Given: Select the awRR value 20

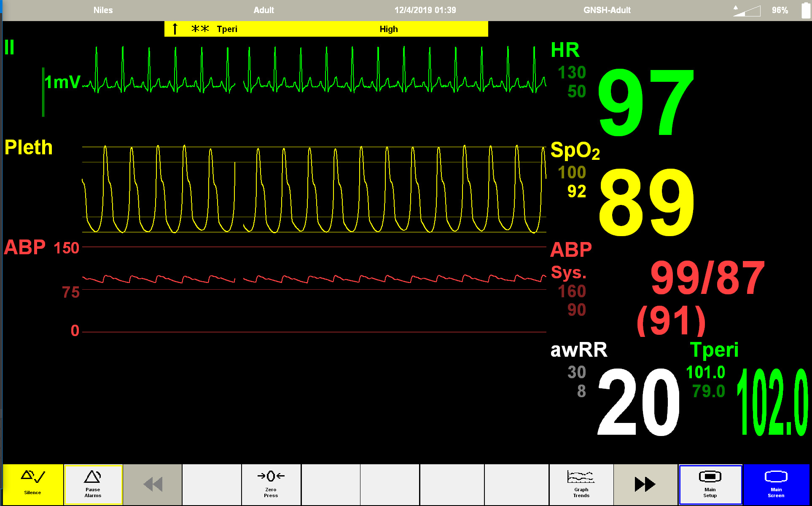Looking at the screenshot, I should click(x=638, y=402).
